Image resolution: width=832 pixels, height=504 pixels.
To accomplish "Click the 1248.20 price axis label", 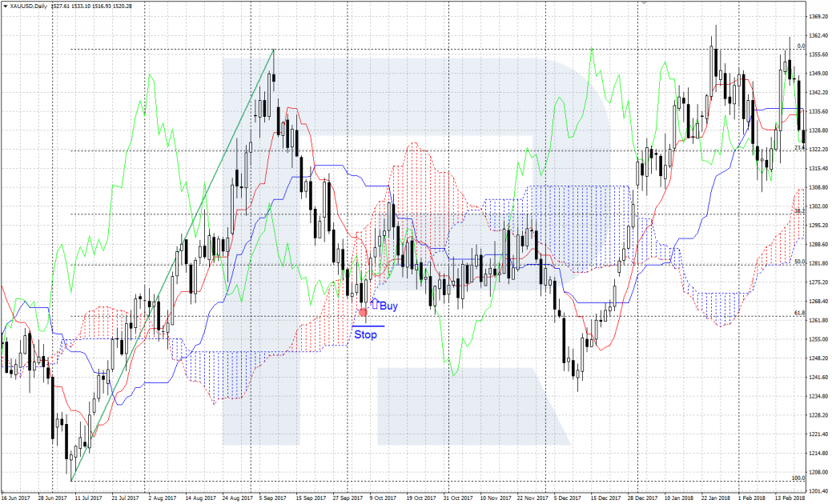I will tap(819, 358).
